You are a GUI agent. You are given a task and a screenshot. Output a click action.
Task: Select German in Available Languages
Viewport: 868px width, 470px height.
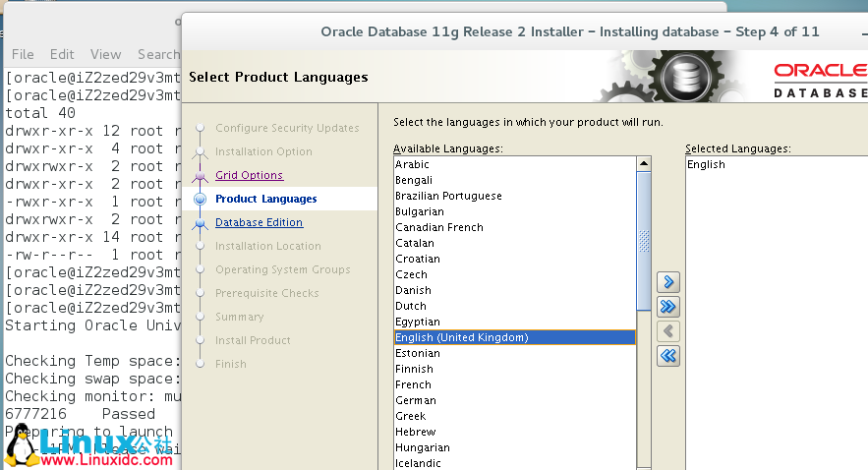point(515,400)
